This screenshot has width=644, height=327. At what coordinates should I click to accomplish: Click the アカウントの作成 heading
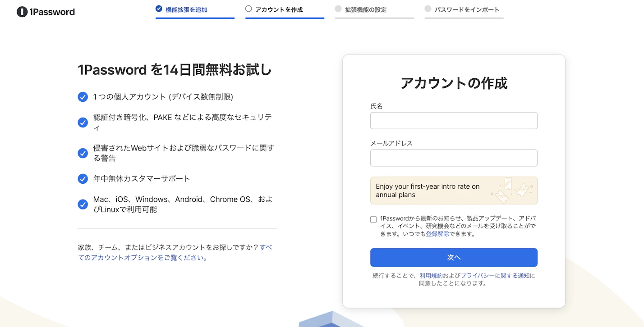click(454, 83)
